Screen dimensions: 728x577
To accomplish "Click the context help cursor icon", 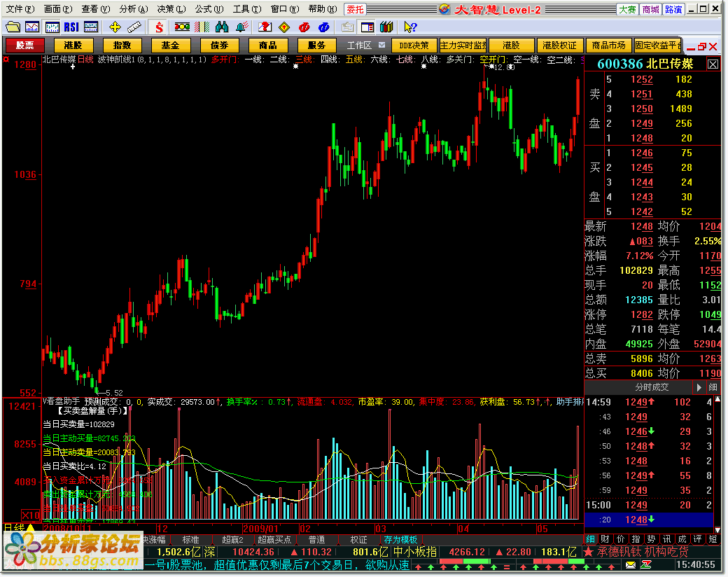I will [410, 27].
